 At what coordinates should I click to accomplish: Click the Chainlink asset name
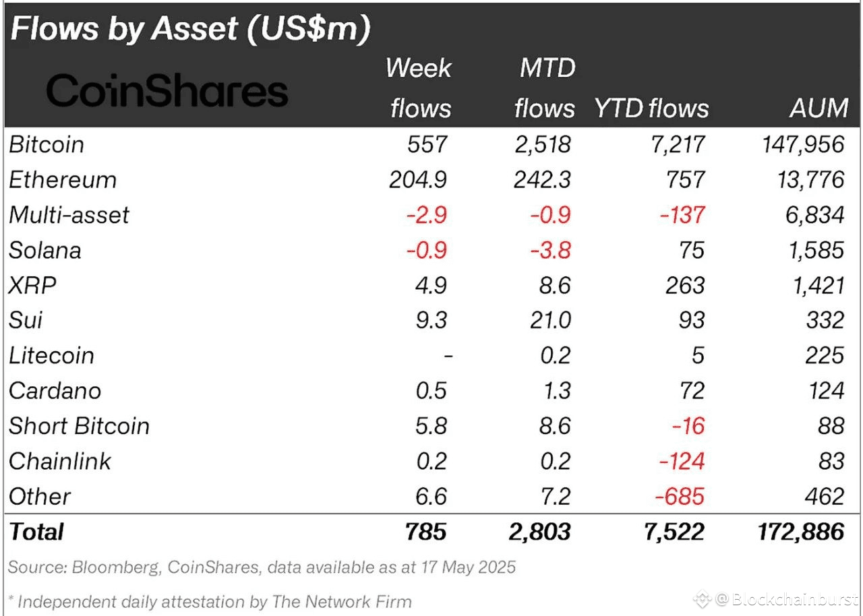tap(60, 461)
